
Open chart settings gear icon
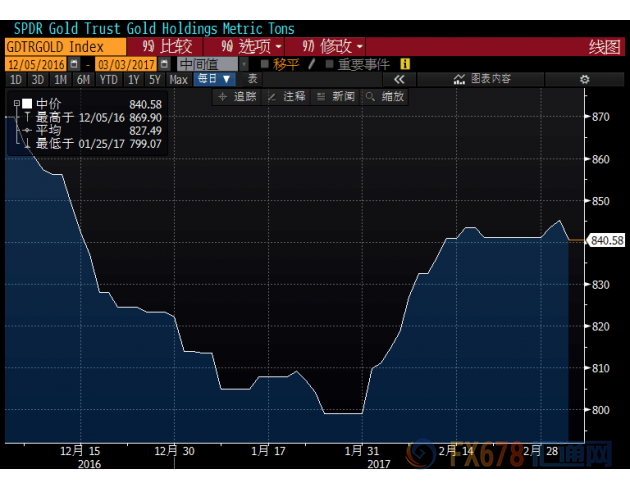pos(585,79)
